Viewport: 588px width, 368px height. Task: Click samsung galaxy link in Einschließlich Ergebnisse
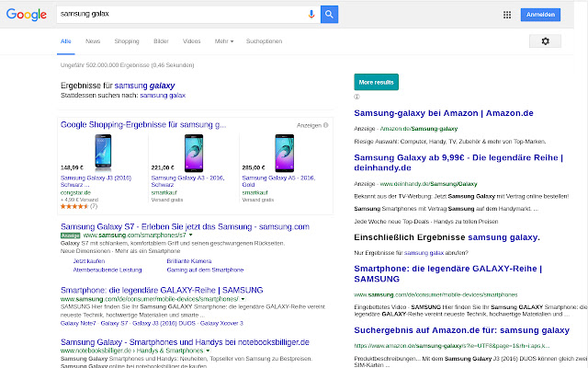click(504, 237)
